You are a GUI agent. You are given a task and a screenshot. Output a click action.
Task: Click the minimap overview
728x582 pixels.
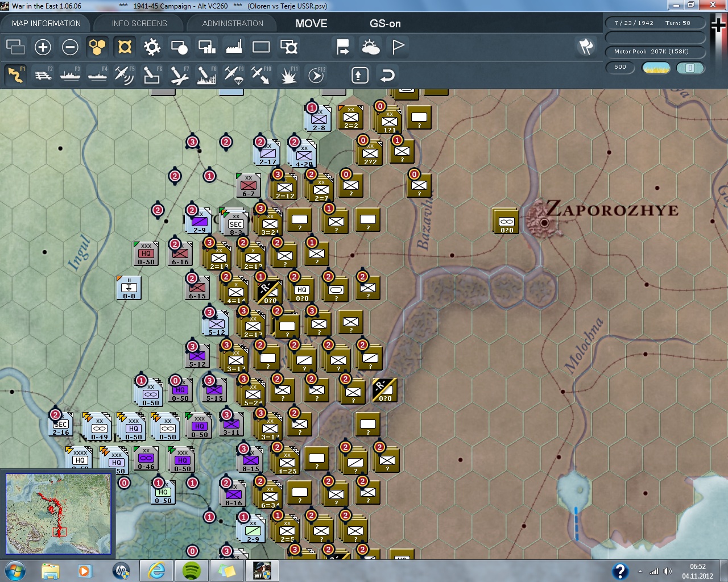59,514
